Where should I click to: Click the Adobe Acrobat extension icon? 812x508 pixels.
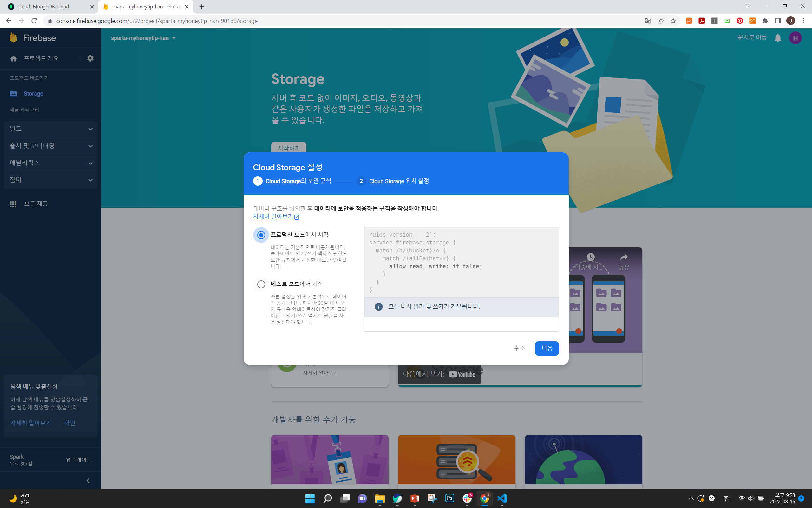tap(702, 21)
